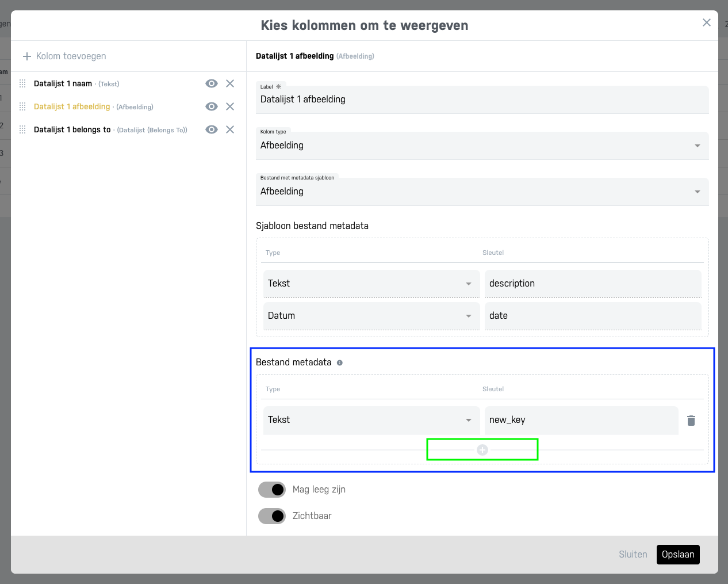Viewport: 728px width, 584px height.
Task: Open Type dropdown for new_key row
Action: [371, 420]
